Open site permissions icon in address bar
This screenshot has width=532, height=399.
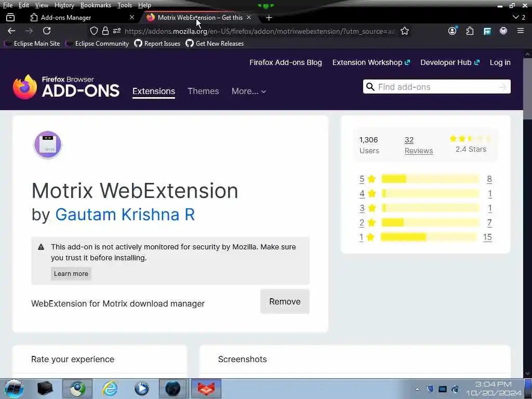pos(117,31)
